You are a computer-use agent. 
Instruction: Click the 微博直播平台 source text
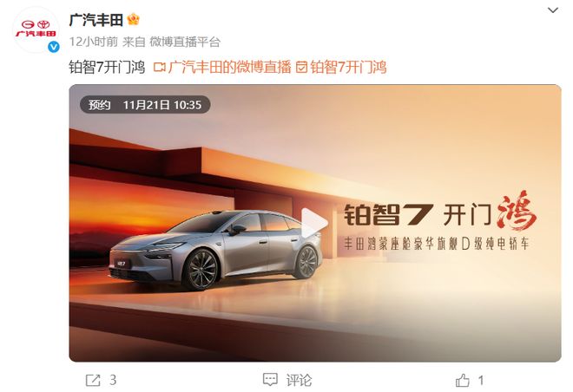[185, 42]
